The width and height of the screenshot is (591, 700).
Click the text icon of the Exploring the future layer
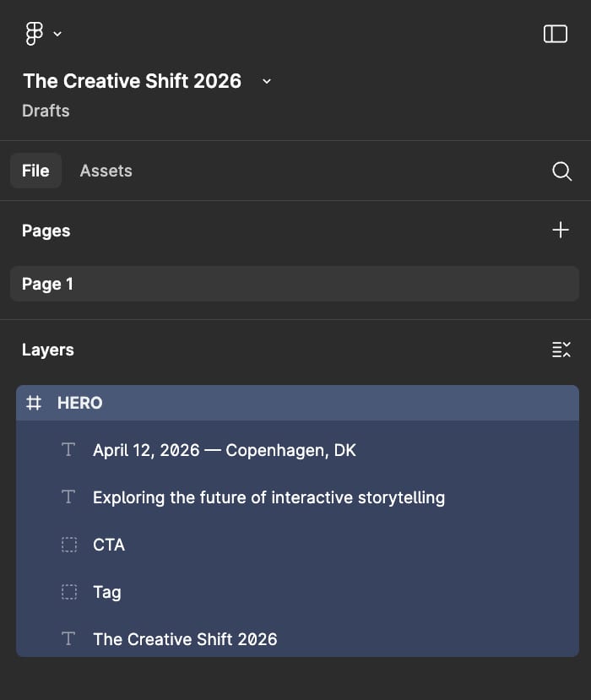pyautogui.click(x=68, y=497)
